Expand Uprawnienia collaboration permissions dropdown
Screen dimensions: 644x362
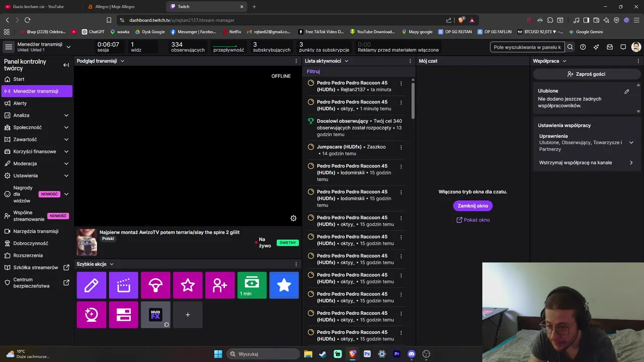[631, 143]
